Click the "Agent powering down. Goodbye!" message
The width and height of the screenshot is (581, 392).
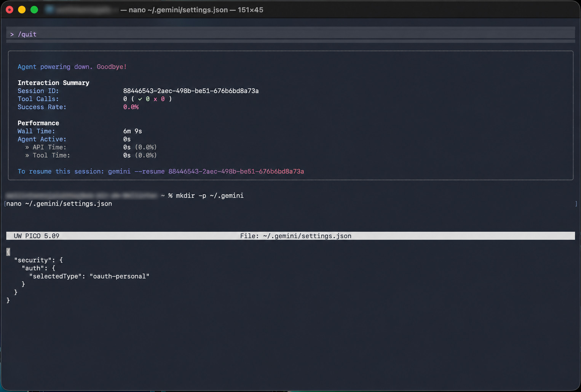(72, 67)
